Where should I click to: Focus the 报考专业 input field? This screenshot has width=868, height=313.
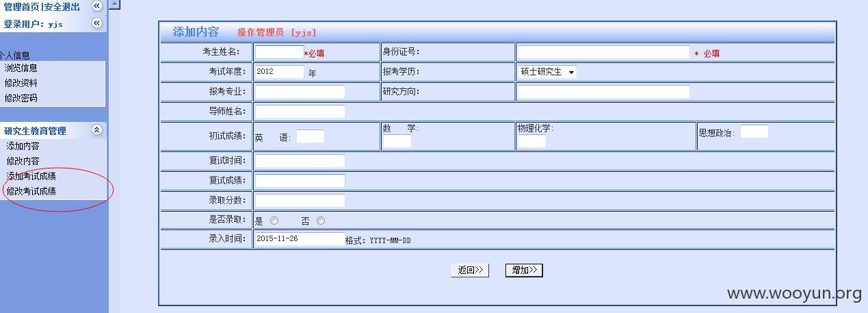point(300,92)
